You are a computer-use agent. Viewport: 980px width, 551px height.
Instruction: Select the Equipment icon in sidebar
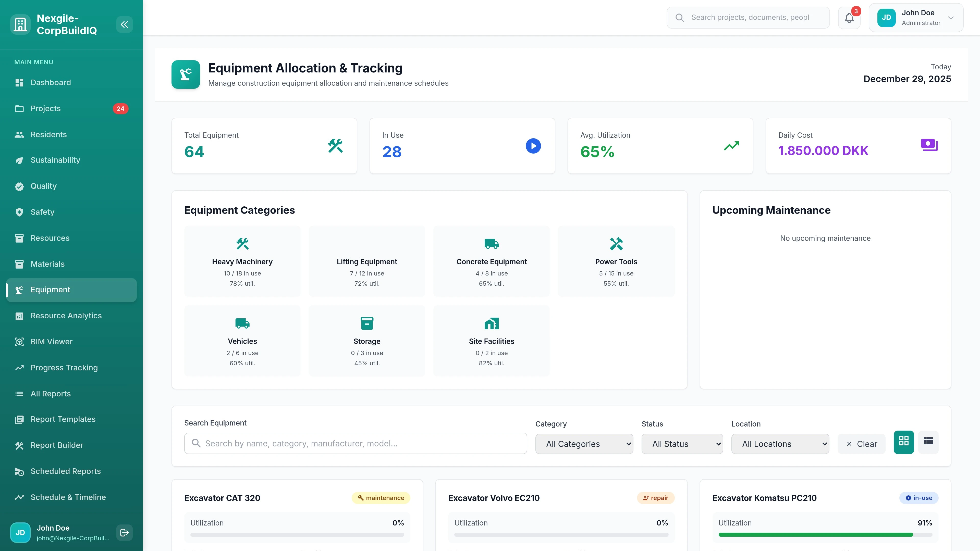19,290
